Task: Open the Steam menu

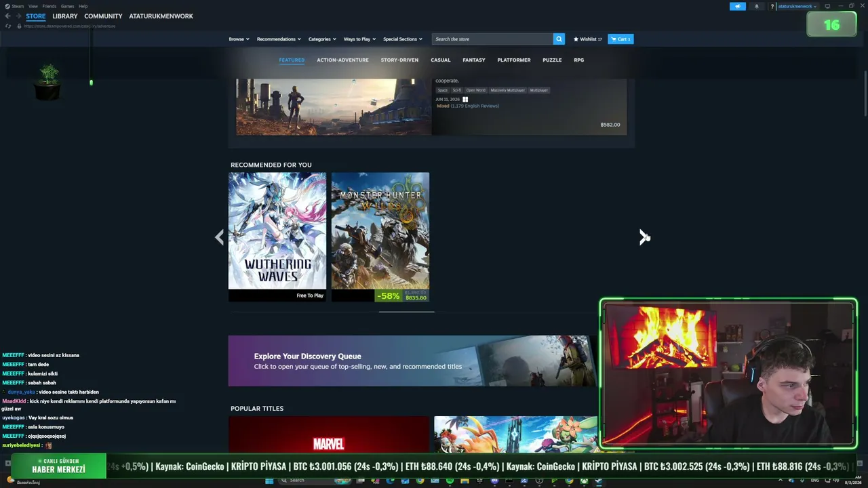Action: coord(14,6)
